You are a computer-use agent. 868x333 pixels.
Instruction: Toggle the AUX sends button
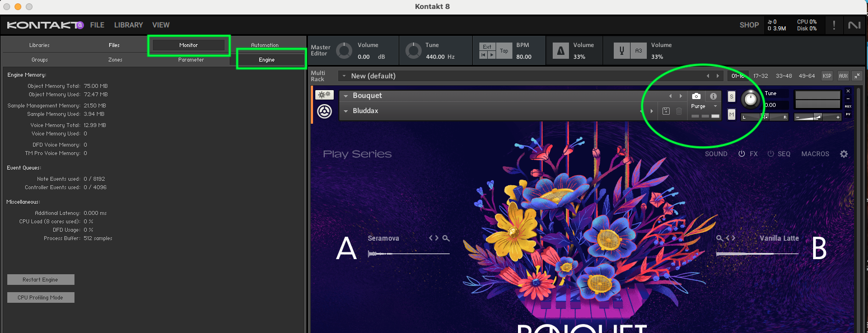(843, 76)
